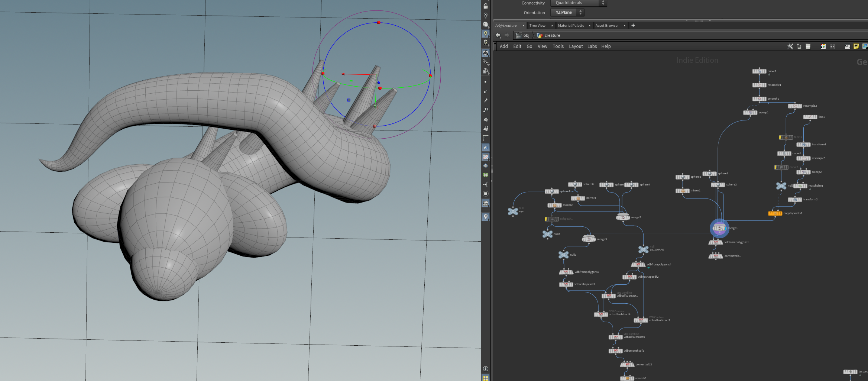Click the sticky note icon
868x381 pixels.
point(856,46)
